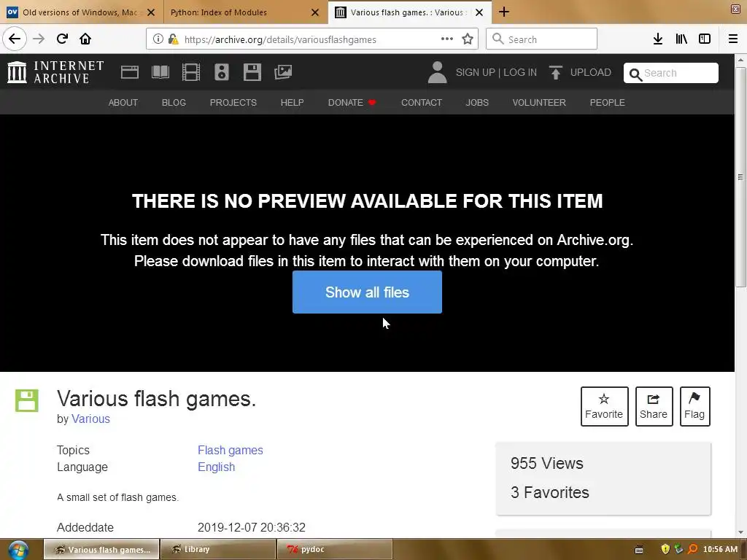This screenshot has width=747, height=560.
Task: Focus the Internet Archive search field
Action: click(x=671, y=73)
